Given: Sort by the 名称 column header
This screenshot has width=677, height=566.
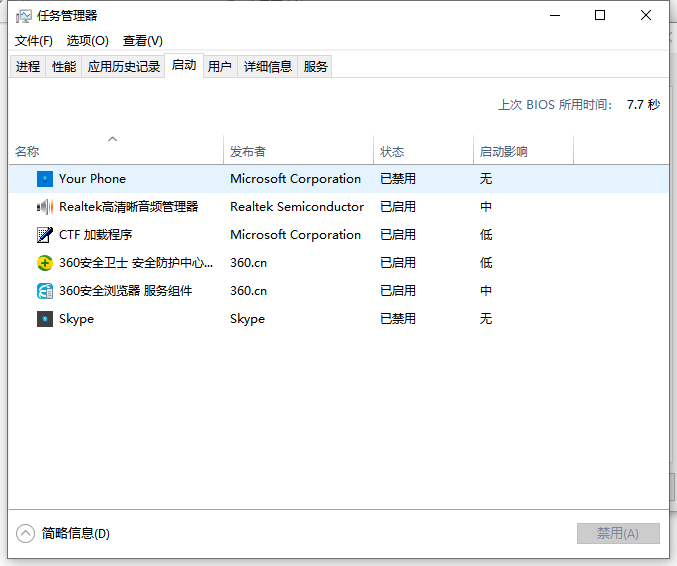Looking at the screenshot, I should click(x=116, y=150).
